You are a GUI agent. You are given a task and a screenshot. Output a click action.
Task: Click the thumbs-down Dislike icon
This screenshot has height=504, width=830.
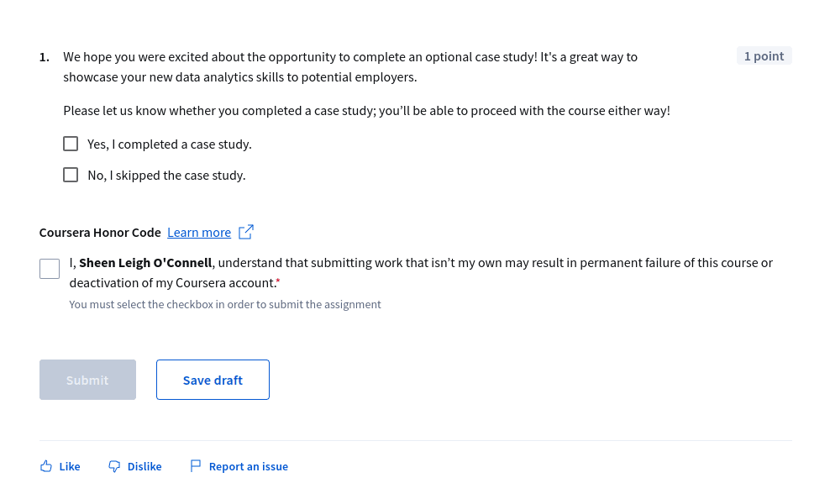point(114,466)
